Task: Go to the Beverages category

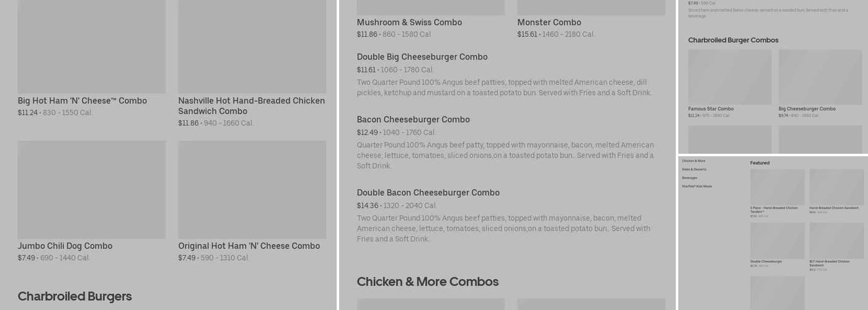Action: pos(689,178)
